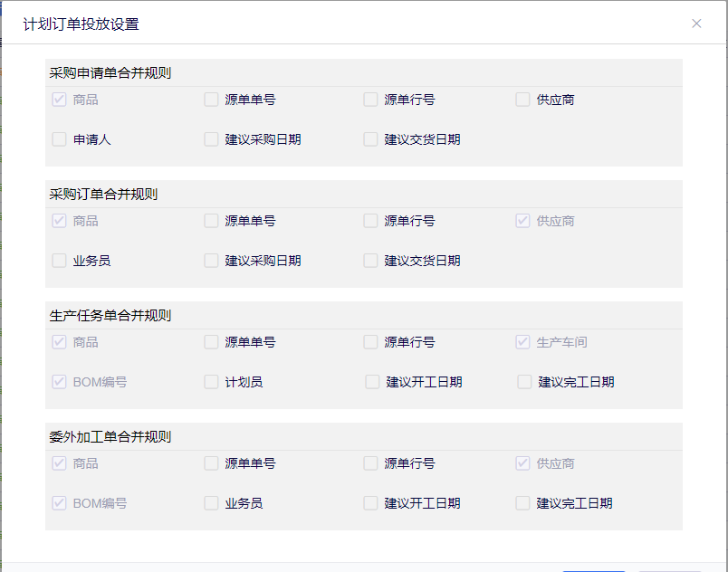Tick 业务员 under 委外加工单合并规则

pyautogui.click(x=211, y=503)
